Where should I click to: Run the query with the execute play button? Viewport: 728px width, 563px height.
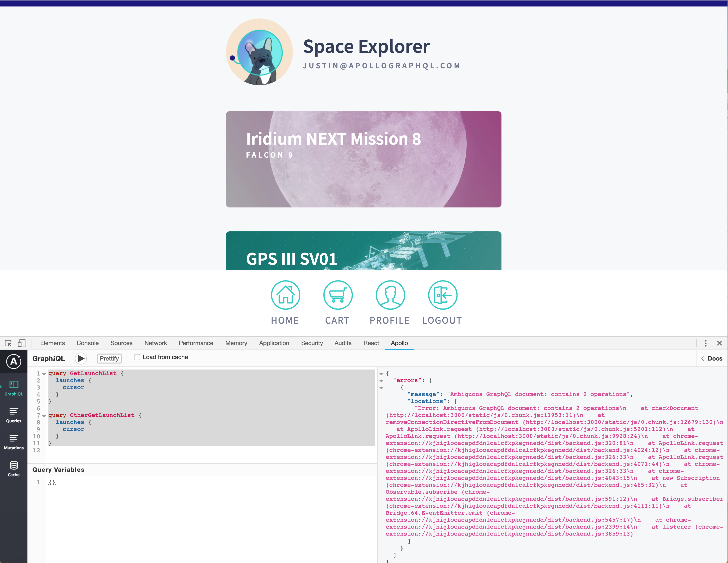pyautogui.click(x=81, y=358)
